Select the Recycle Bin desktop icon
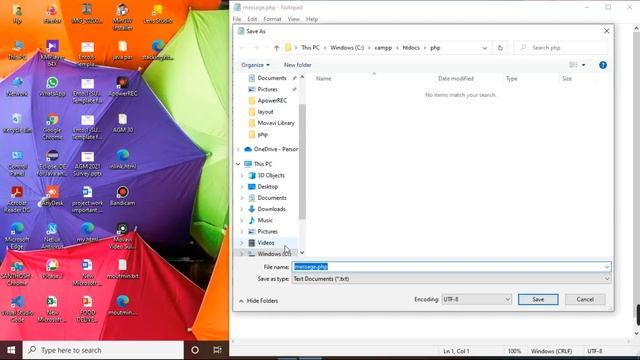Image resolution: width=640 pixels, height=360 pixels. (x=17, y=124)
